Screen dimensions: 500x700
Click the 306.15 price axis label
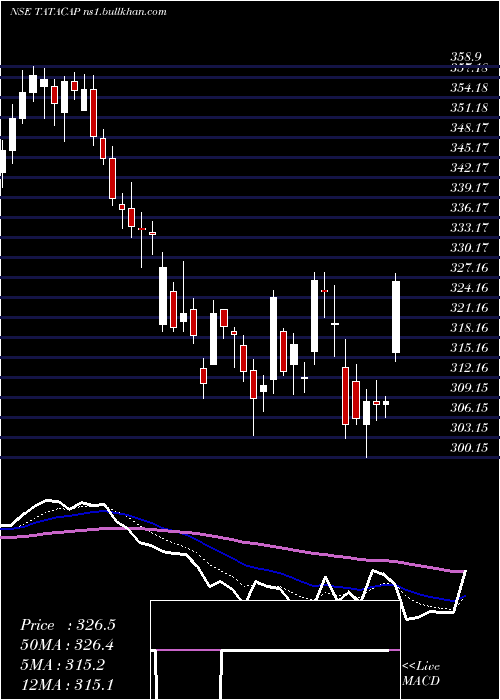click(x=468, y=408)
